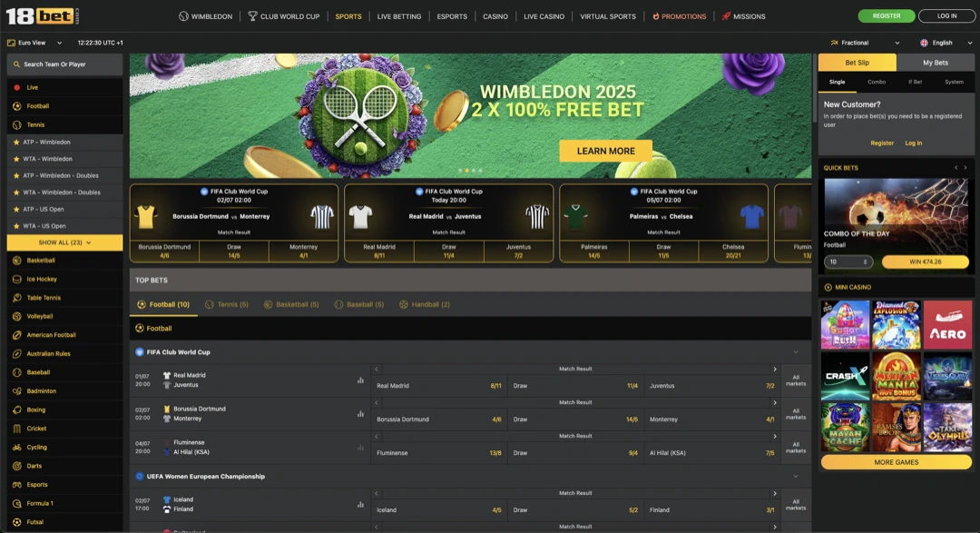980x533 pixels.
Task: Open the Live section in sidebar
Action: (x=64, y=87)
